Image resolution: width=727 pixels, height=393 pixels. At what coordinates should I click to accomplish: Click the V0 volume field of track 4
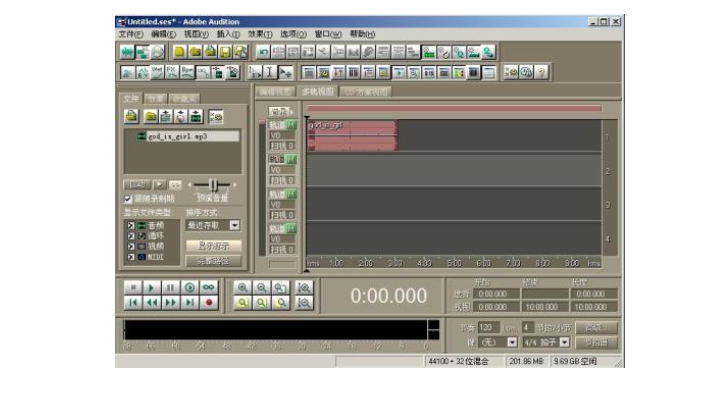282,239
